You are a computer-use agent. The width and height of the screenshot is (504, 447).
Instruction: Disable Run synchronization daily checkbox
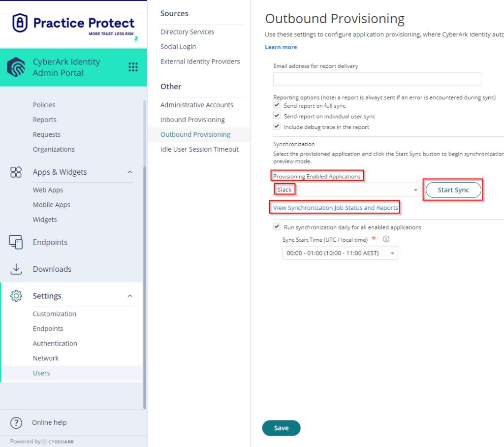tap(277, 227)
